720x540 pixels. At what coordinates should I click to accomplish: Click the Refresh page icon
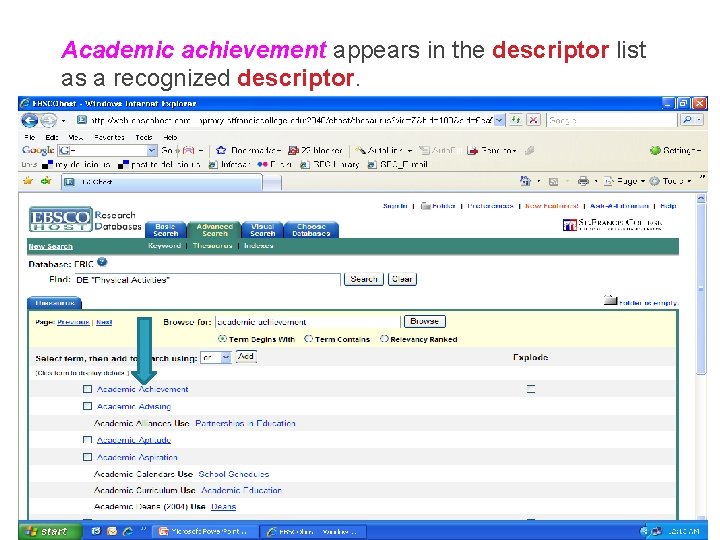[516, 120]
